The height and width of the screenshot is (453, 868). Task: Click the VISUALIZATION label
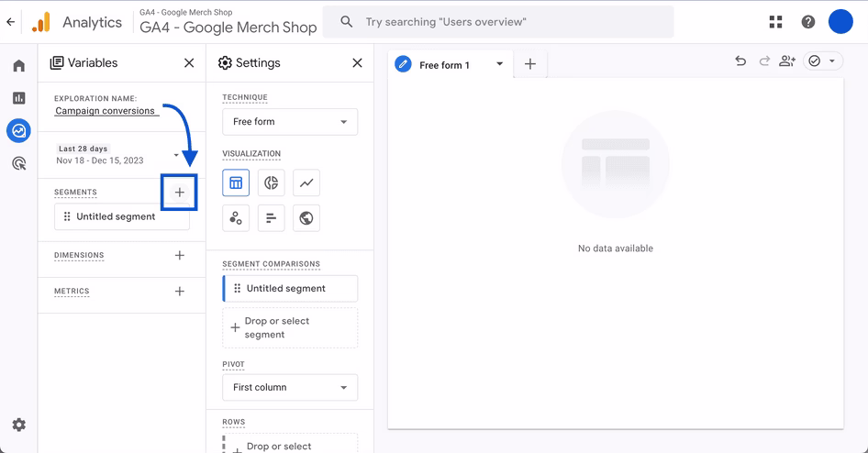251,153
